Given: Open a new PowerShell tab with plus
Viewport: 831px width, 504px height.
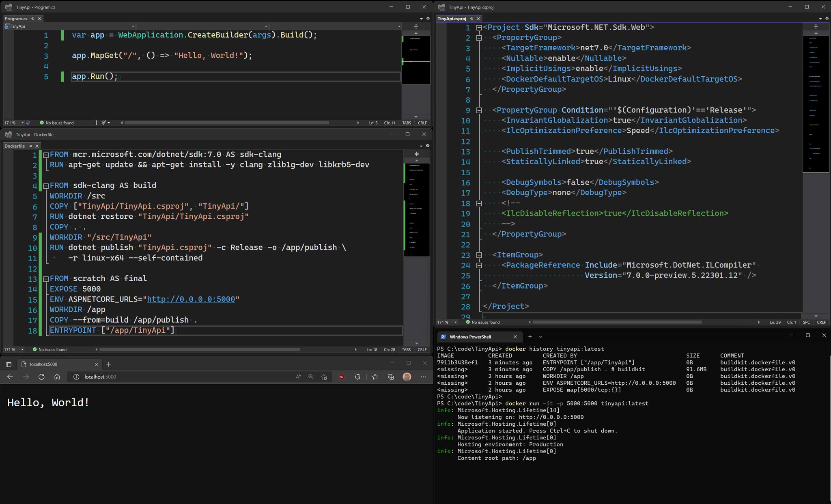Looking at the screenshot, I should 530,337.
